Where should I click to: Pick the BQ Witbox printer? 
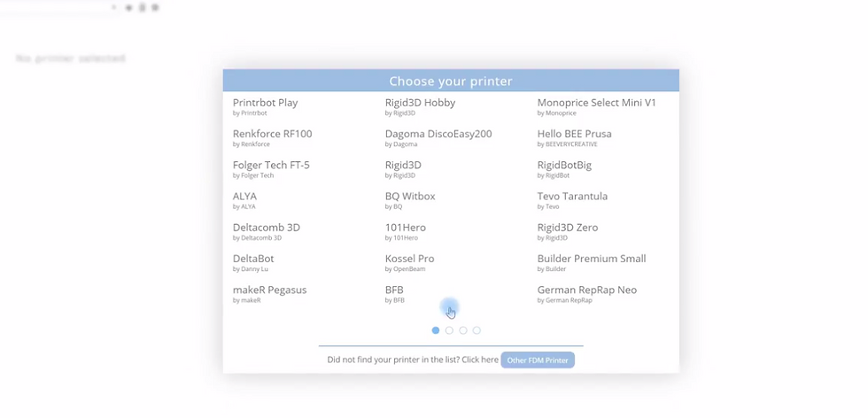410,200
